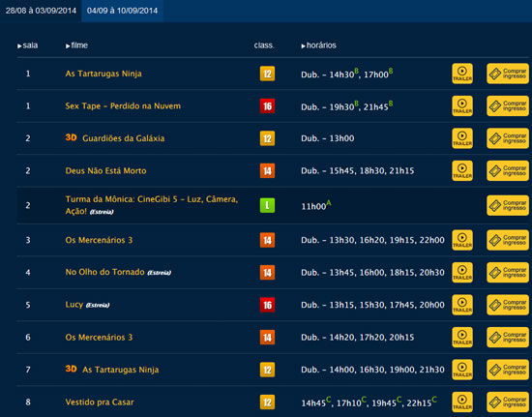Watch the Vestido pra Casar trailer
Viewport: 532px width, 417px height.
pyautogui.click(x=462, y=402)
